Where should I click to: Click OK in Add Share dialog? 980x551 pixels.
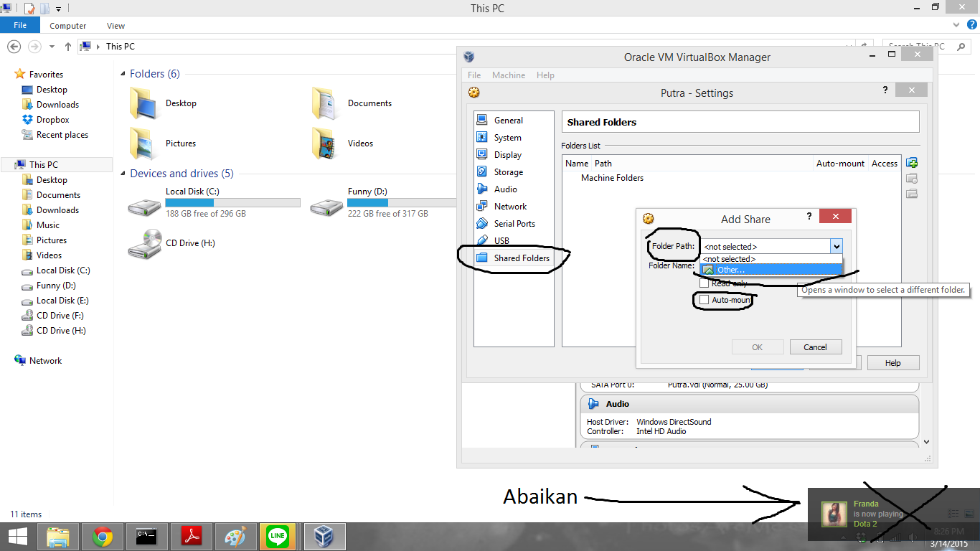(x=758, y=347)
